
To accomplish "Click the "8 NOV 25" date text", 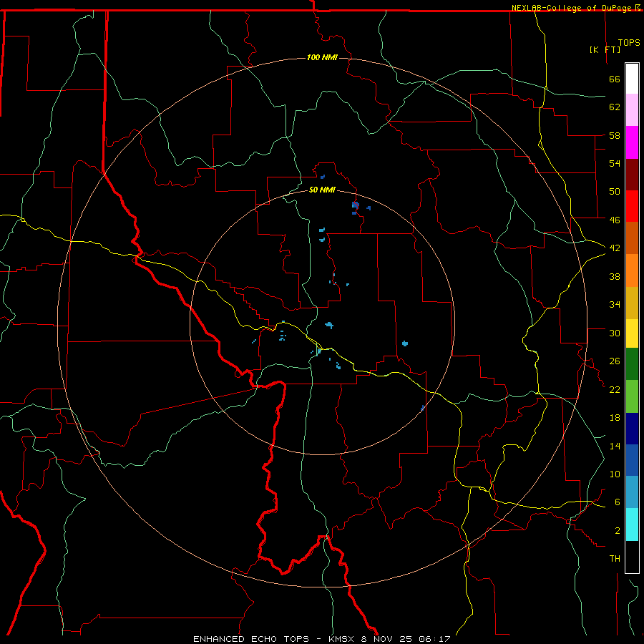I will click(387, 639).
